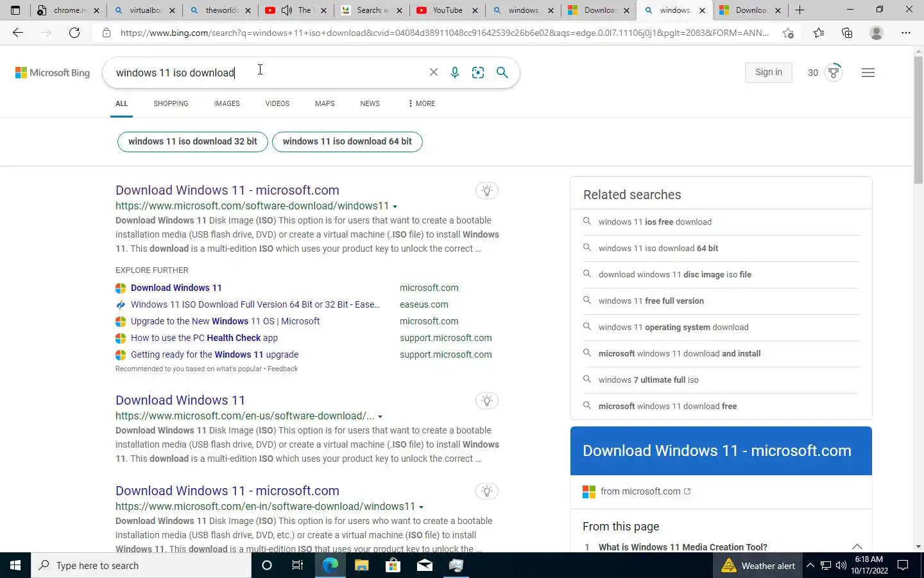Viewport: 924px width, 578px height.
Task: Reload the page with Refresh icon
Action: tap(74, 33)
